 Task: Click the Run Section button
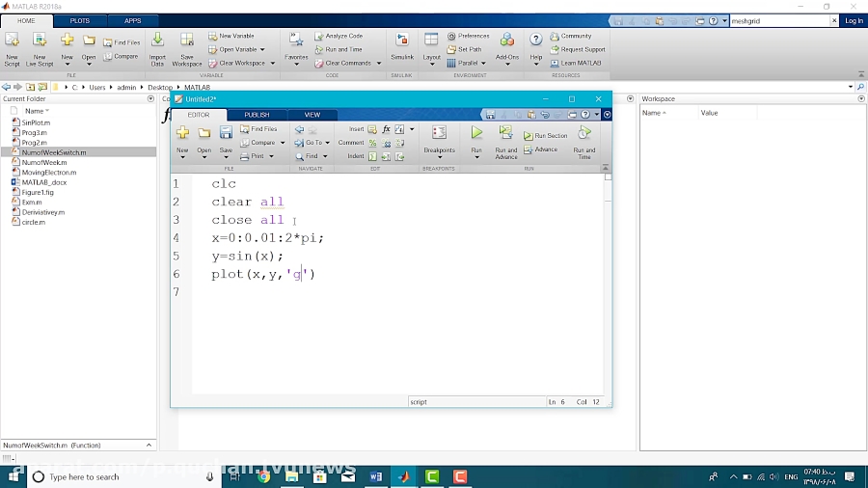point(546,136)
